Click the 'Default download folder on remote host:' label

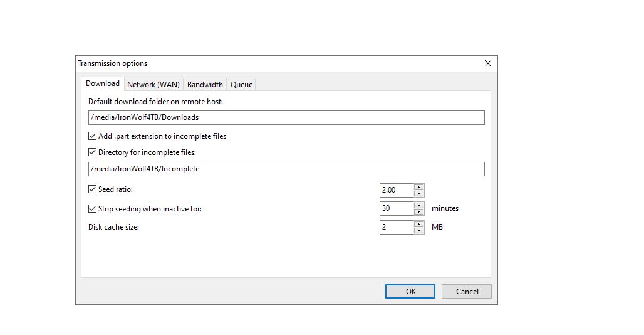tap(155, 102)
